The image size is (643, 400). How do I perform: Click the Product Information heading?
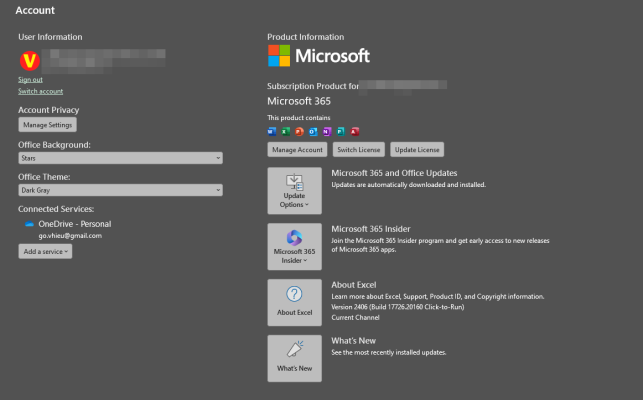tap(306, 37)
